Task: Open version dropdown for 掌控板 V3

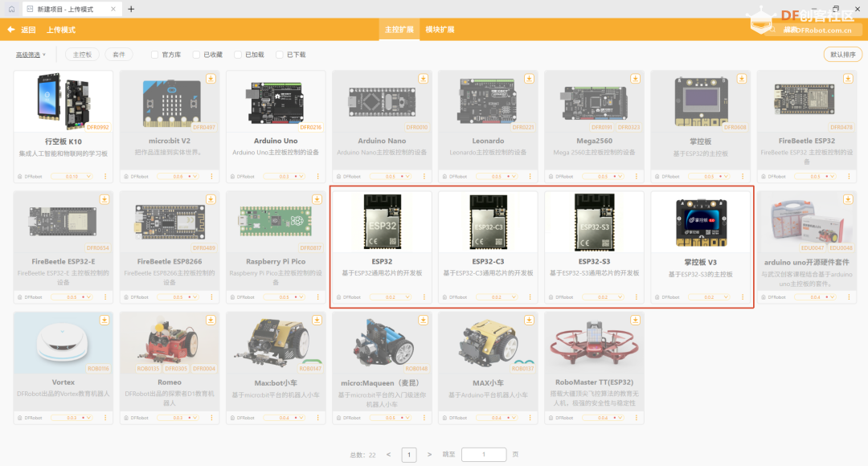Action: [710, 297]
